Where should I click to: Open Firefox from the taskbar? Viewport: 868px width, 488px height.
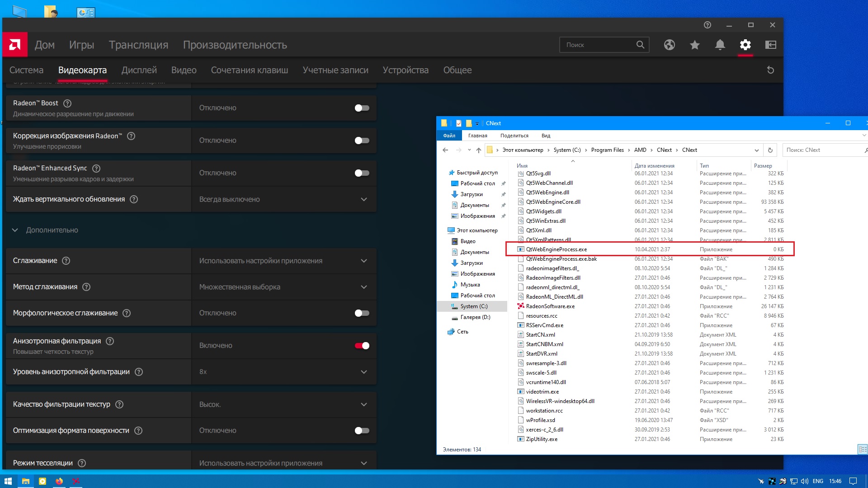coord(59,481)
